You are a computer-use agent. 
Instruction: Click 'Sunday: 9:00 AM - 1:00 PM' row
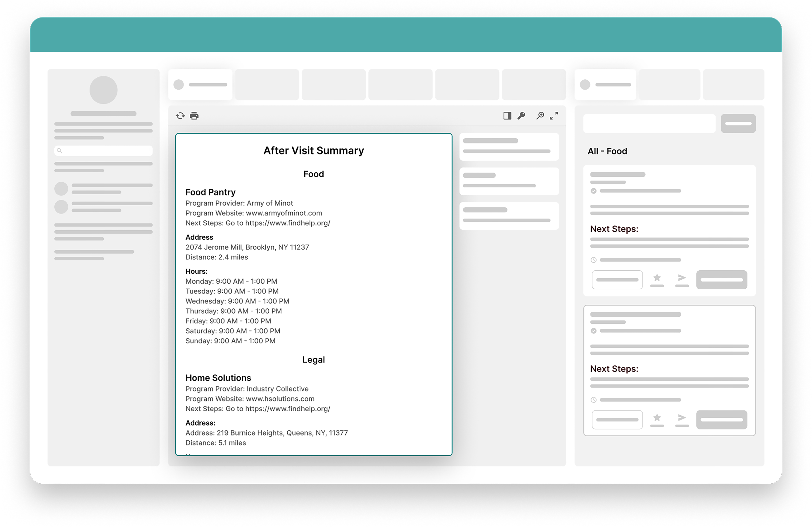click(230, 341)
